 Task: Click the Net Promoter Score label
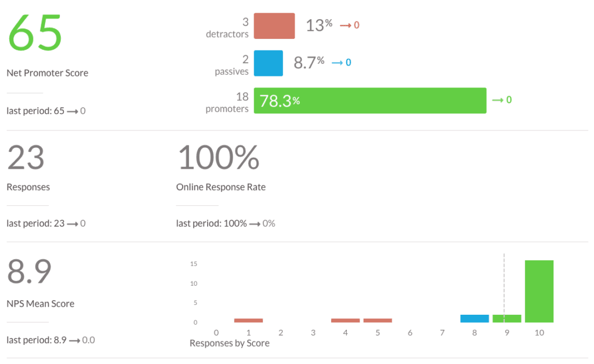pyautogui.click(x=48, y=73)
